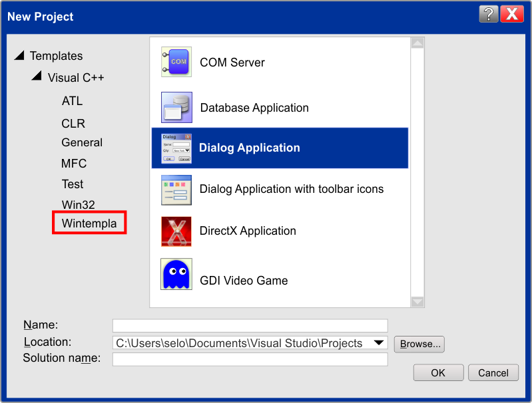Select the Visual C++ node label
The height and width of the screenshot is (403, 532).
coord(76,78)
